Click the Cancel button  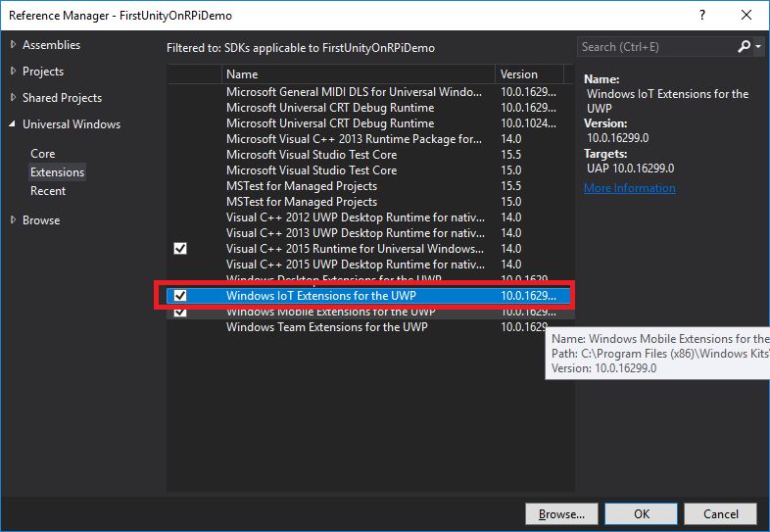pyautogui.click(x=720, y=513)
